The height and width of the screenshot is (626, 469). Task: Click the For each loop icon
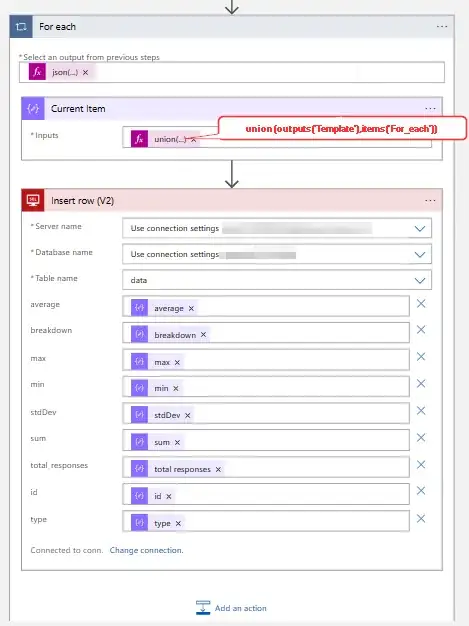click(21, 27)
